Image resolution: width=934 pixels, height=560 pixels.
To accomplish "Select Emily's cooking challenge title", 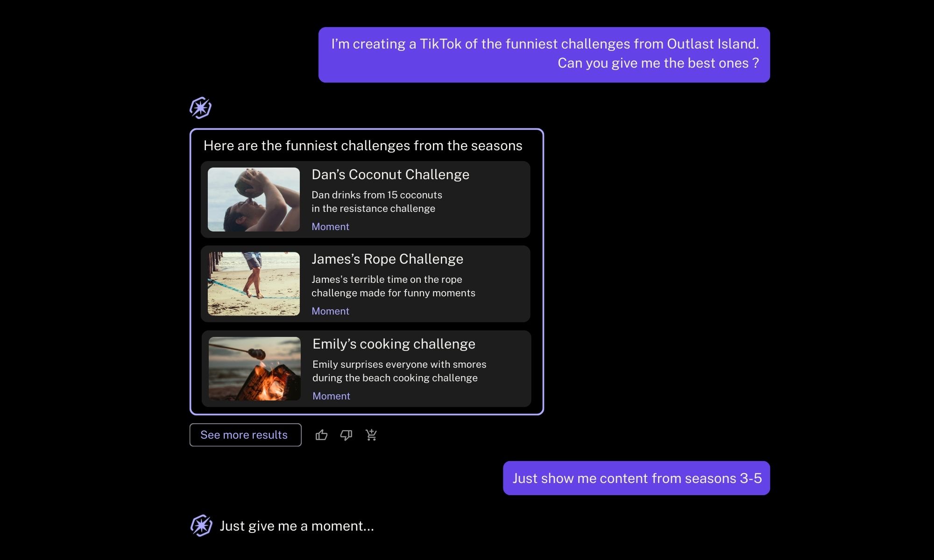I will [394, 344].
